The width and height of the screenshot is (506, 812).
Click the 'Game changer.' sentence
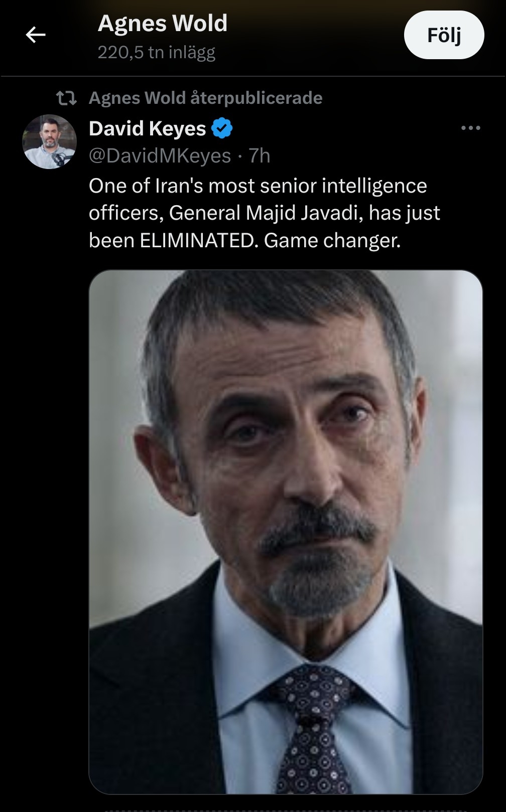pos(332,241)
